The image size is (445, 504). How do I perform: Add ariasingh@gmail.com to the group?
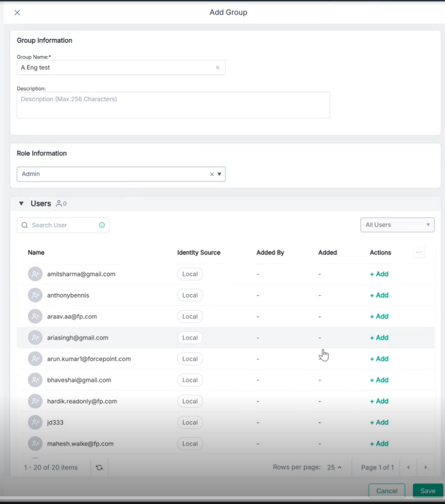pyautogui.click(x=379, y=338)
